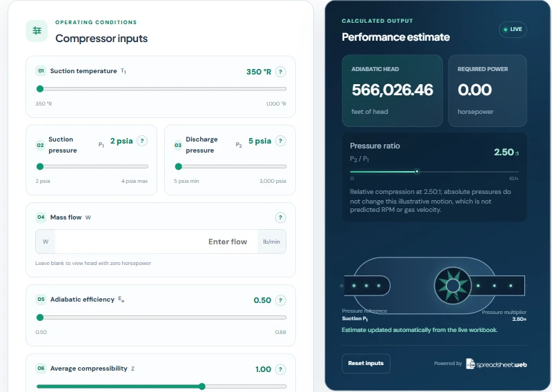Click the 2.50:1 pressure ratio value

(506, 152)
